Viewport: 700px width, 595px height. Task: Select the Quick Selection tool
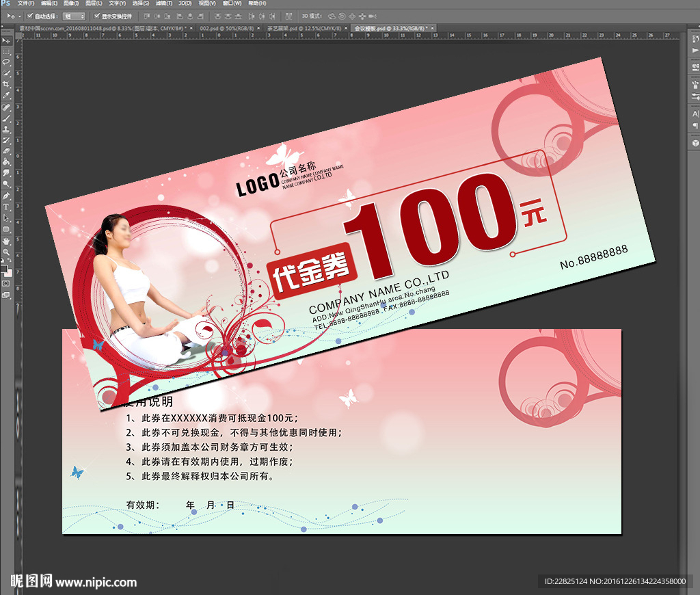click(6, 72)
